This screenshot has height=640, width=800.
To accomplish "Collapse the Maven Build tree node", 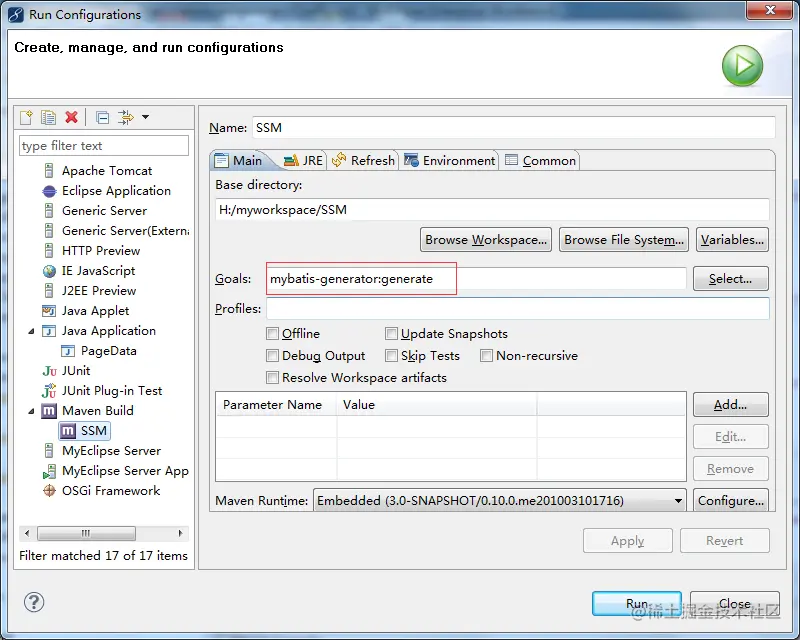I will point(32,411).
